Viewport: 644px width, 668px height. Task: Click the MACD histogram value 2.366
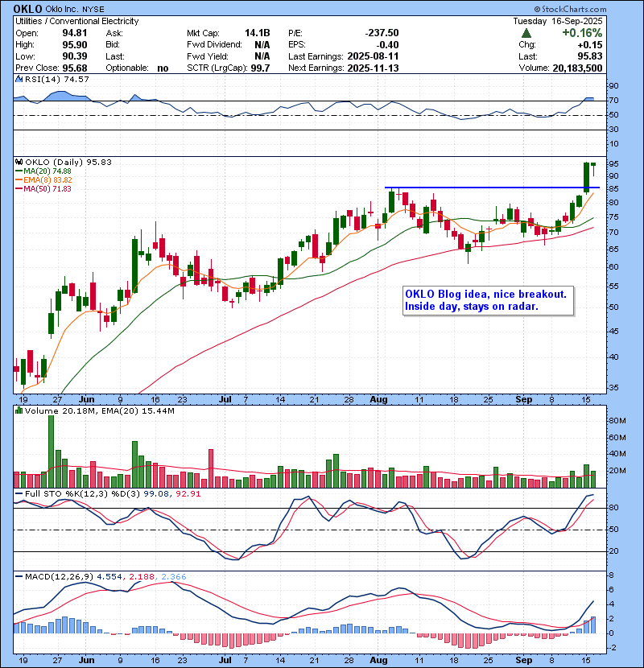tap(173, 577)
